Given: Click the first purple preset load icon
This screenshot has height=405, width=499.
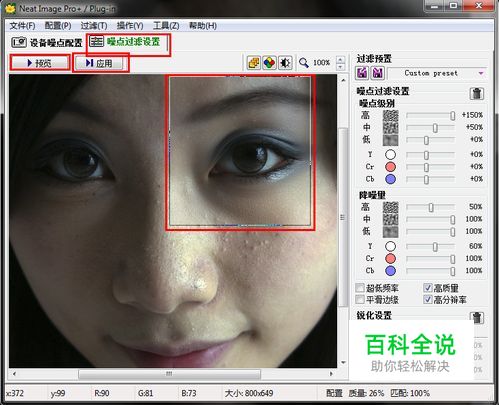Looking at the screenshot, I should pos(362,73).
